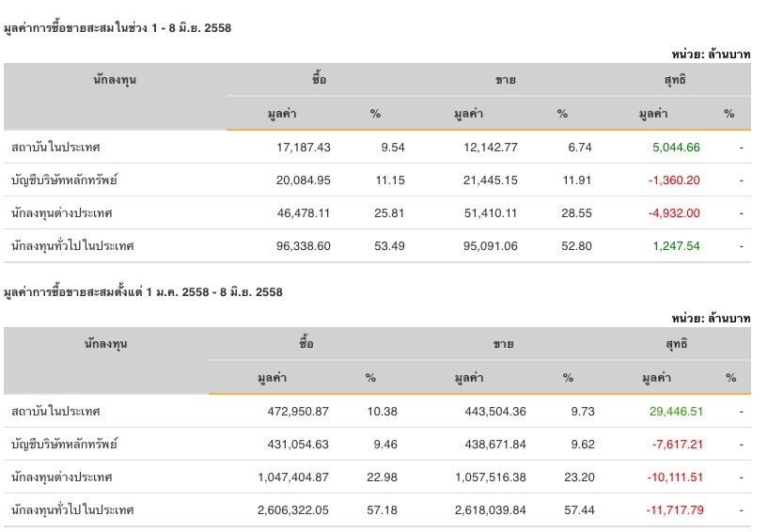Select the buy value 1,047,404.87

click(x=292, y=477)
